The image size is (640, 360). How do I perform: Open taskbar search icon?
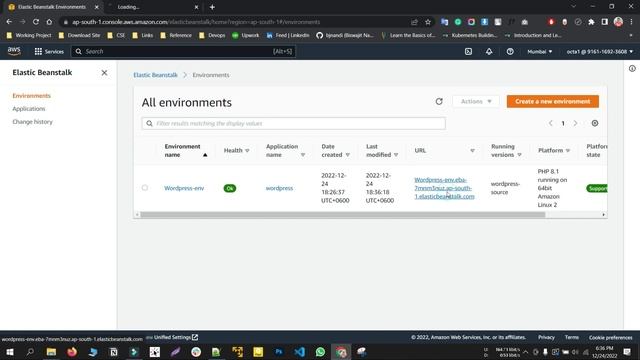30,352
